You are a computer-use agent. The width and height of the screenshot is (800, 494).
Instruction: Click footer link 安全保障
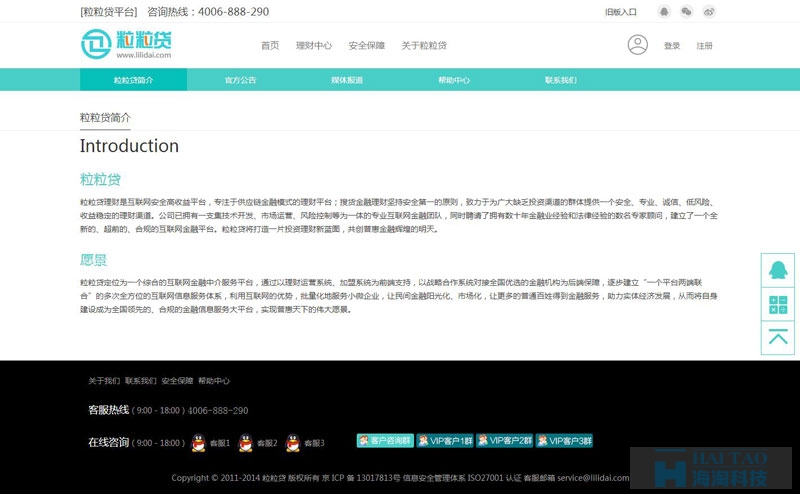[x=177, y=381]
